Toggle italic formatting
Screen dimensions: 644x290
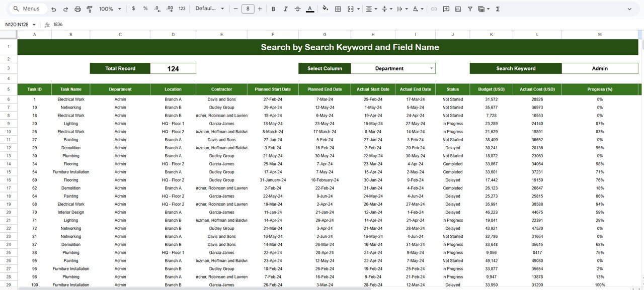pyautogui.click(x=286, y=9)
